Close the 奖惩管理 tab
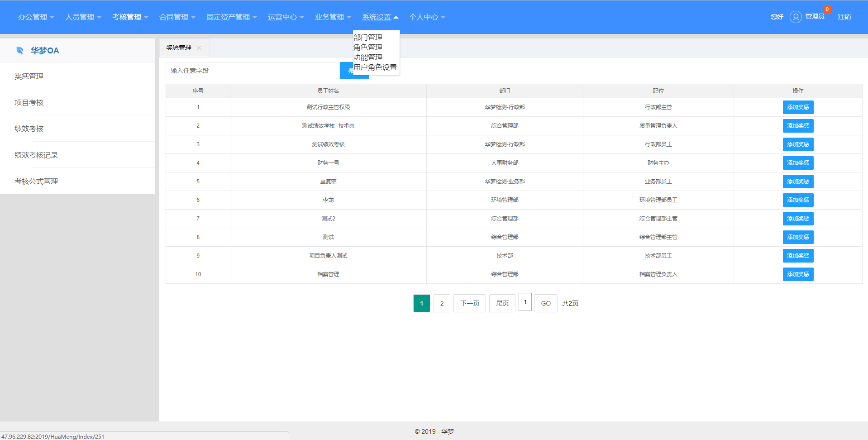 199,48
